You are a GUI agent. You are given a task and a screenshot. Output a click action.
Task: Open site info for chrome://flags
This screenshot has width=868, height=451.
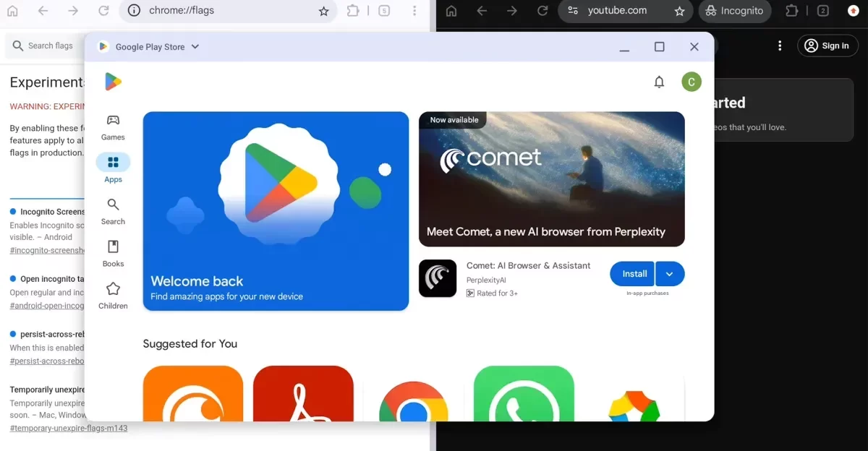[x=135, y=10]
